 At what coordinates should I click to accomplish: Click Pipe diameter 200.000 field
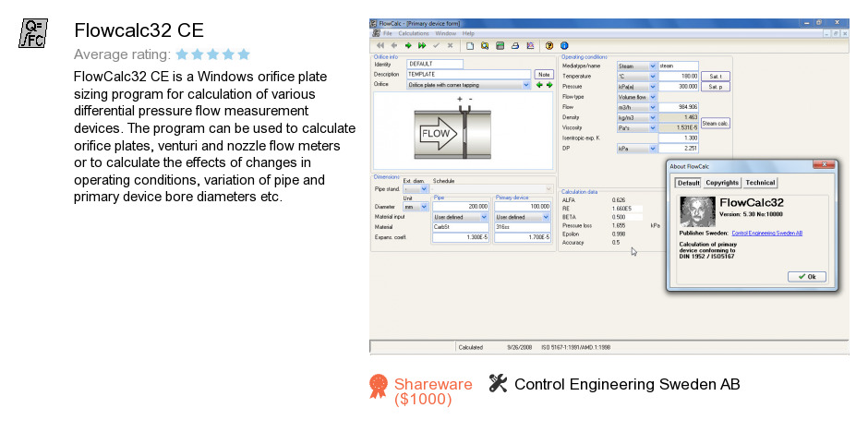(x=461, y=207)
